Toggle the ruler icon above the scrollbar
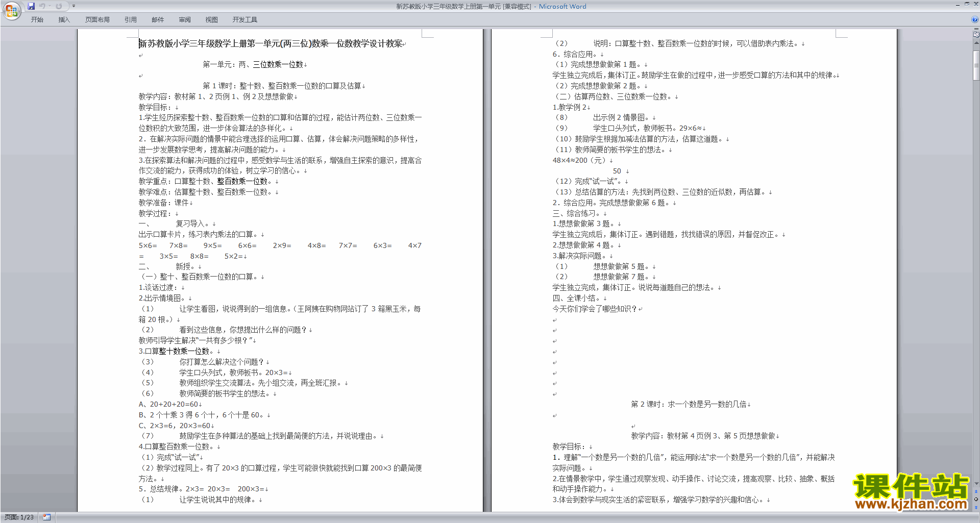 click(976, 35)
